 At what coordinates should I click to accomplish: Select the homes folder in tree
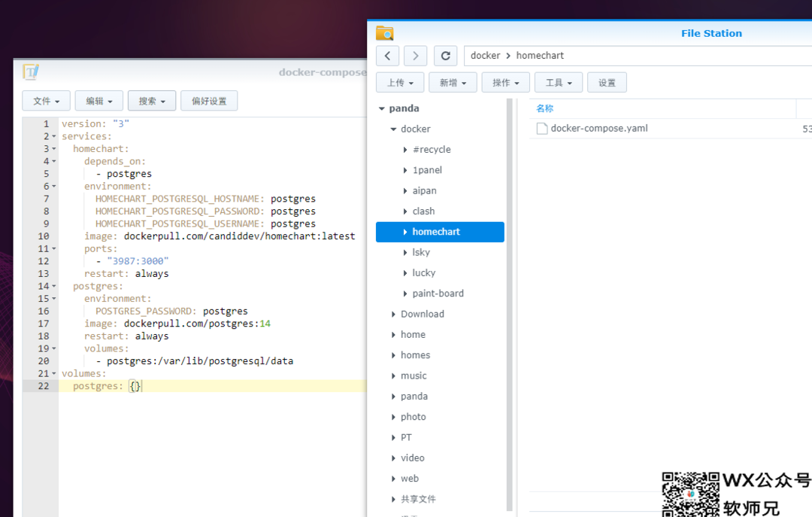click(415, 355)
